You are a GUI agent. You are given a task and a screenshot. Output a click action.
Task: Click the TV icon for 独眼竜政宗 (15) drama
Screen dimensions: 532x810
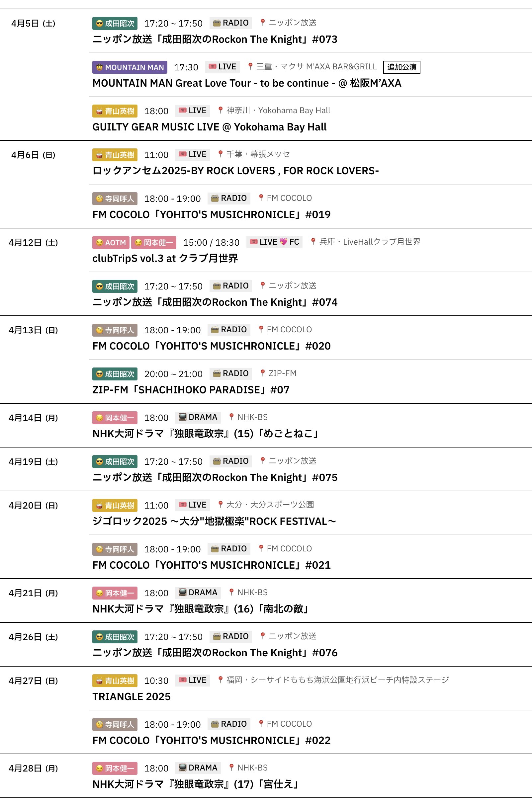tap(182, 417)
